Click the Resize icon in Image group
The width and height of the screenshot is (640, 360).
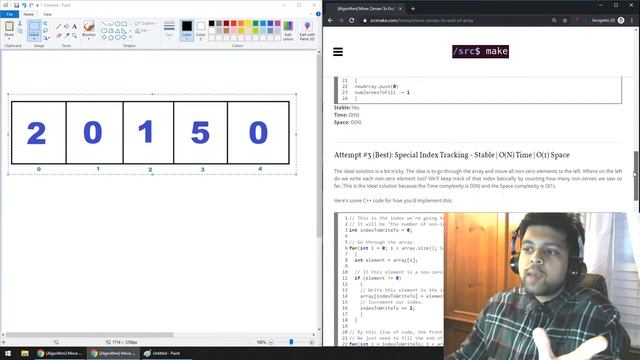(x=45, y=31)
